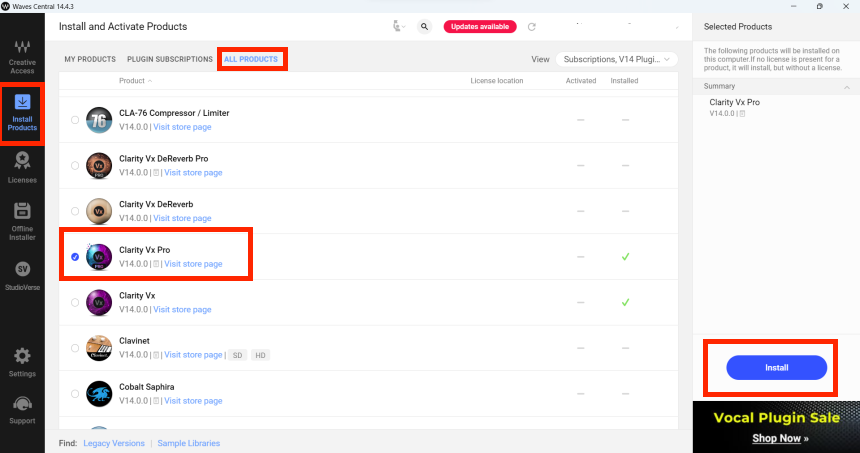Switch to the All Products tab
860x453 pixels.
pyautogui.click(x=251, y=59)
